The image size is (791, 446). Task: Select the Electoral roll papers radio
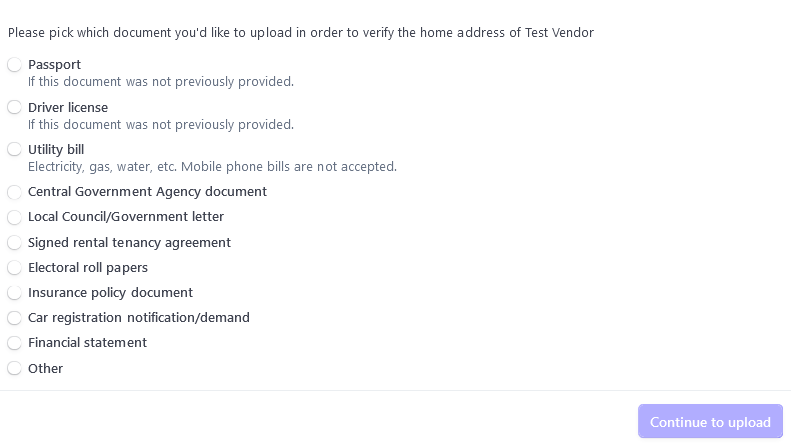14,267
